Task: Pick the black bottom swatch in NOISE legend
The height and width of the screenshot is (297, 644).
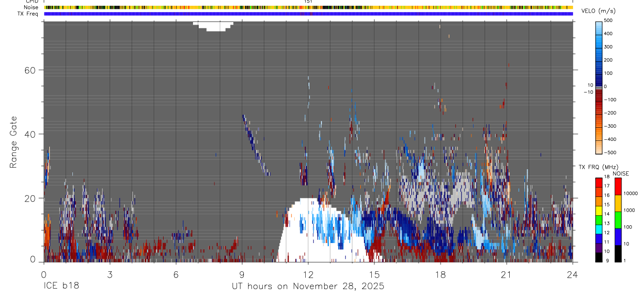Action: point(618,254)
